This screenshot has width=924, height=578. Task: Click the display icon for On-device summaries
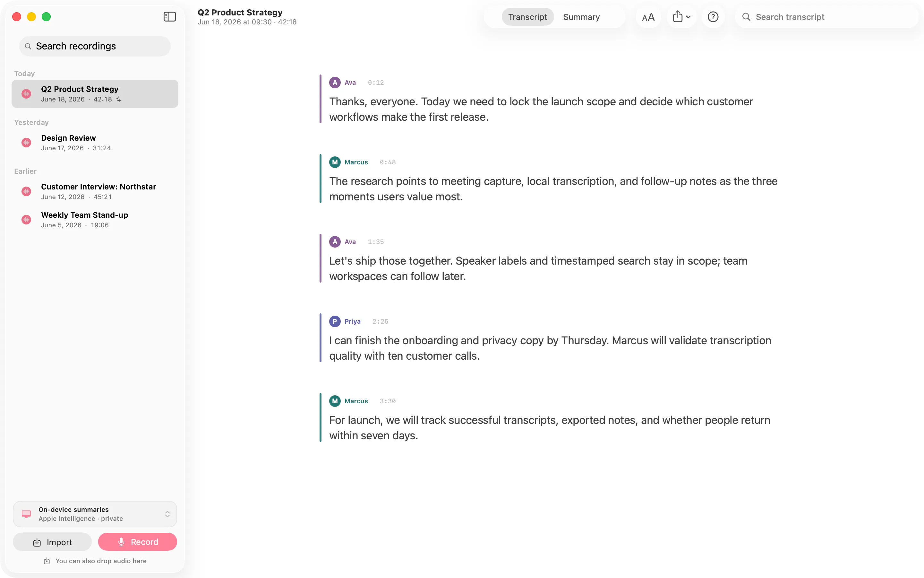point(26,514)
